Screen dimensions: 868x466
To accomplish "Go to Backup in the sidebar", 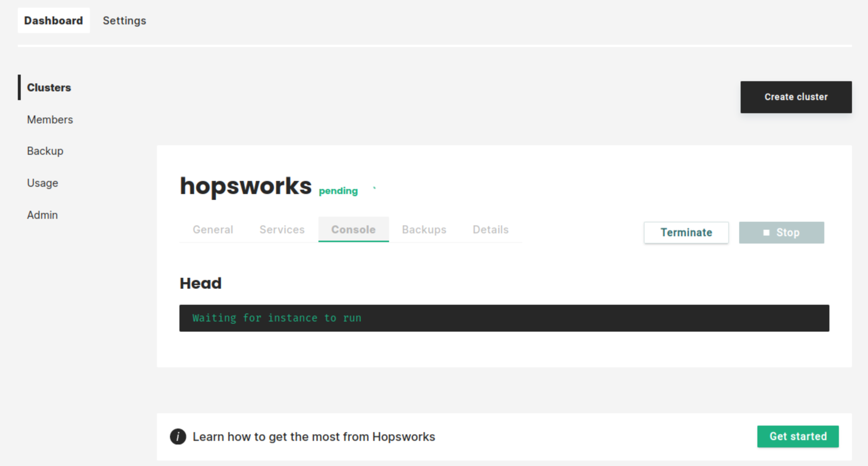I will pyautogui.click(x=45, y=151).
